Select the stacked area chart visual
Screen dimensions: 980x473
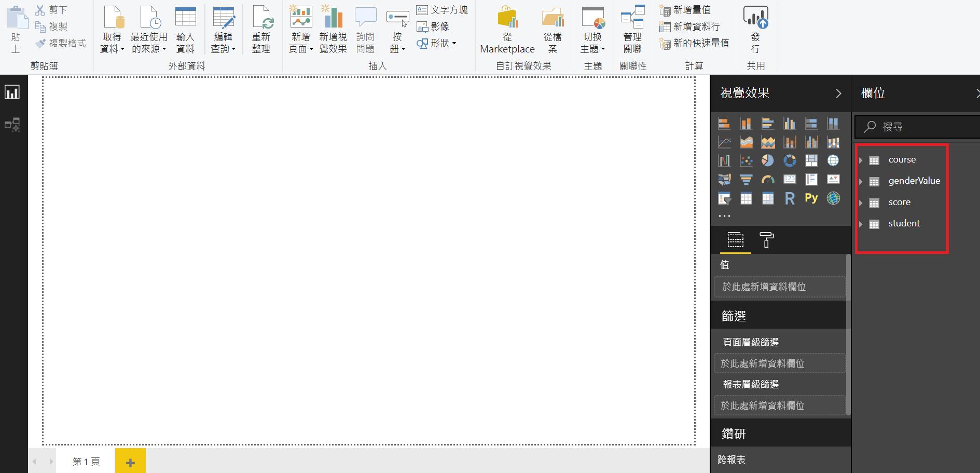768,142
